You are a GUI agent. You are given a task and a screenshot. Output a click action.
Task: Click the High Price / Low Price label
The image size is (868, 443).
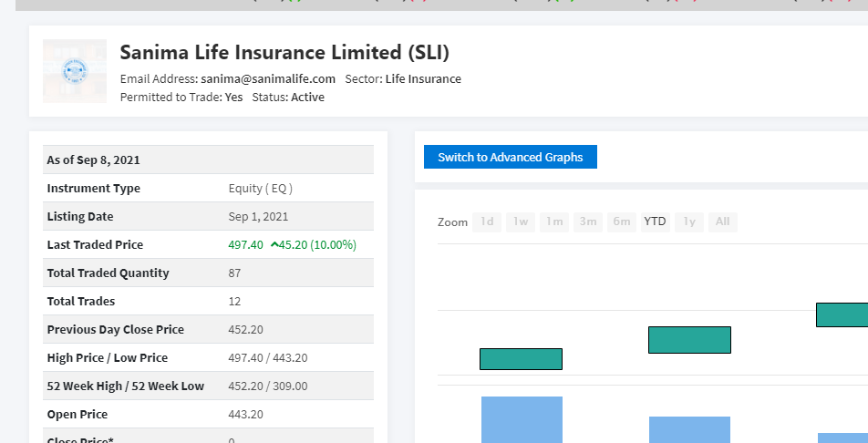coord(108,357)
